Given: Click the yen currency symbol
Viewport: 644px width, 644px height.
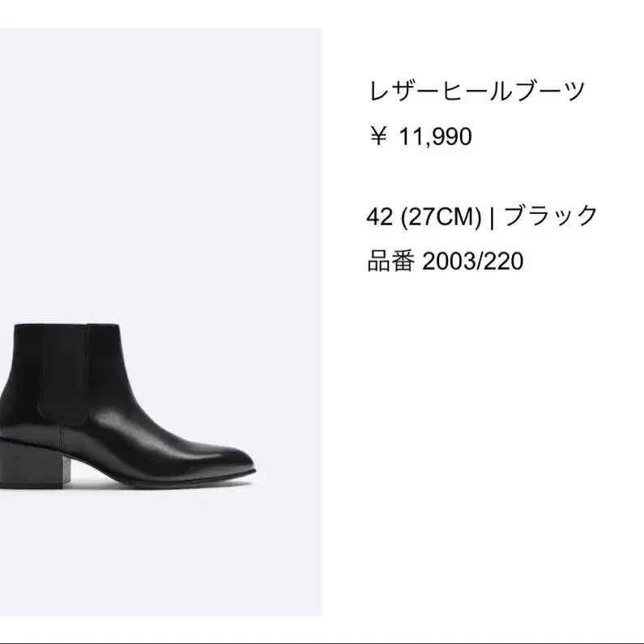Looking at the screenshot, I should [x=378, y=136].
